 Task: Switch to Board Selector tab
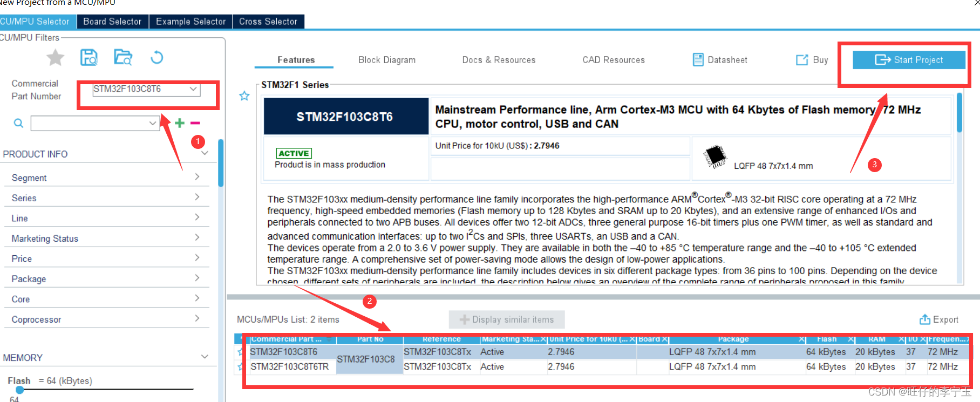click(x=112, y=22)
